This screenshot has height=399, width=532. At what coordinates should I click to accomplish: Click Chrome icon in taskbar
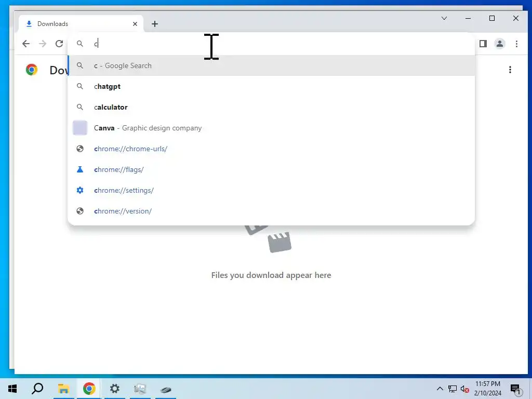[89, 389]
